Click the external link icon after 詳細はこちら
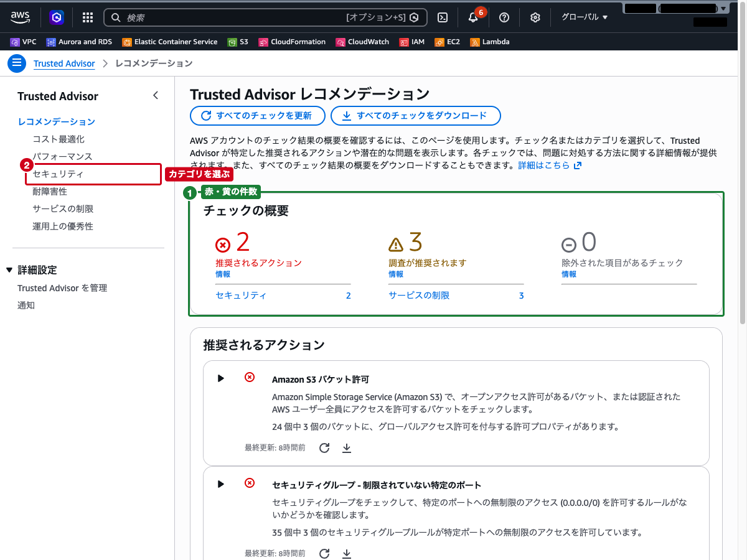Screen dimensions: 747x560 point(578,166)
